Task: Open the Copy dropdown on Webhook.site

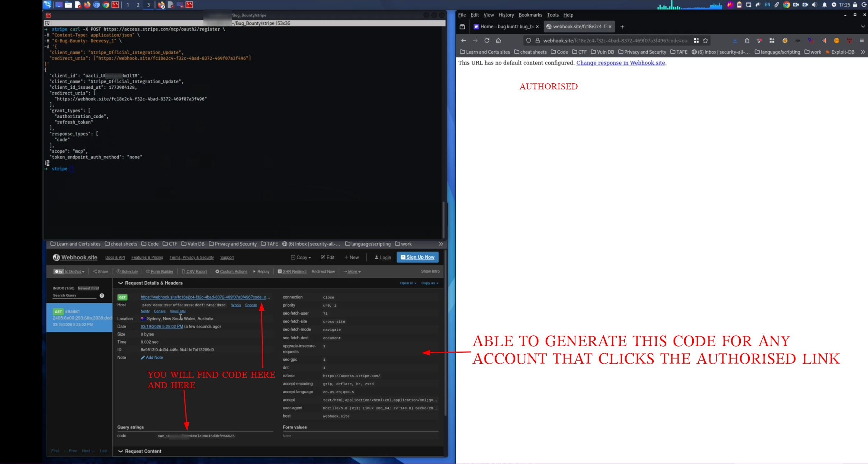Action: point(301,257)
